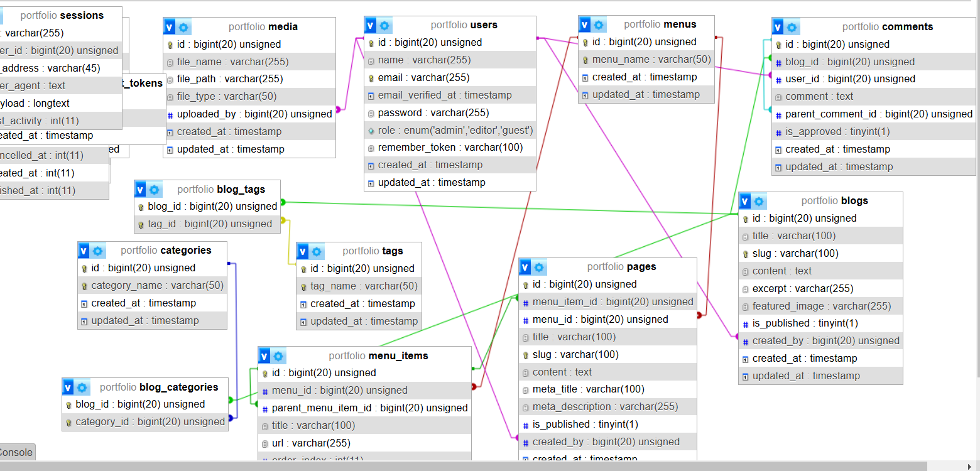Open gear options for blogs table
This screenshot has width=980, height=471.
[759, 202]
